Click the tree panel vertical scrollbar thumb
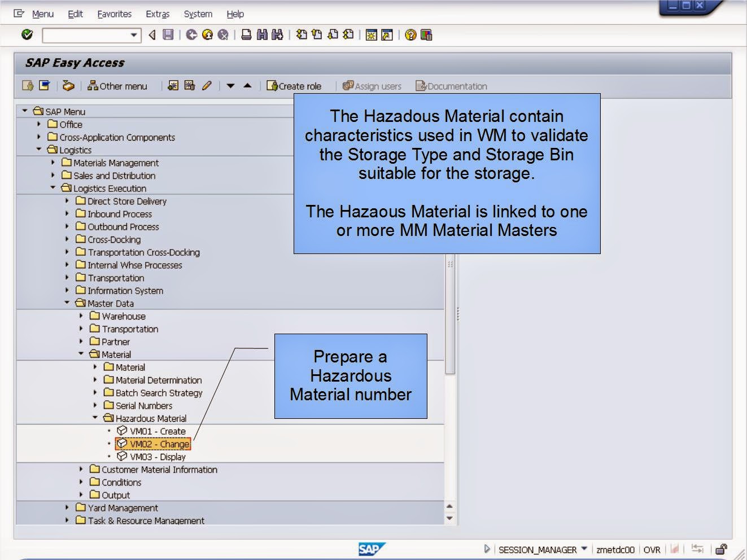This screenshot has width=747, height=560. point(450,313)
